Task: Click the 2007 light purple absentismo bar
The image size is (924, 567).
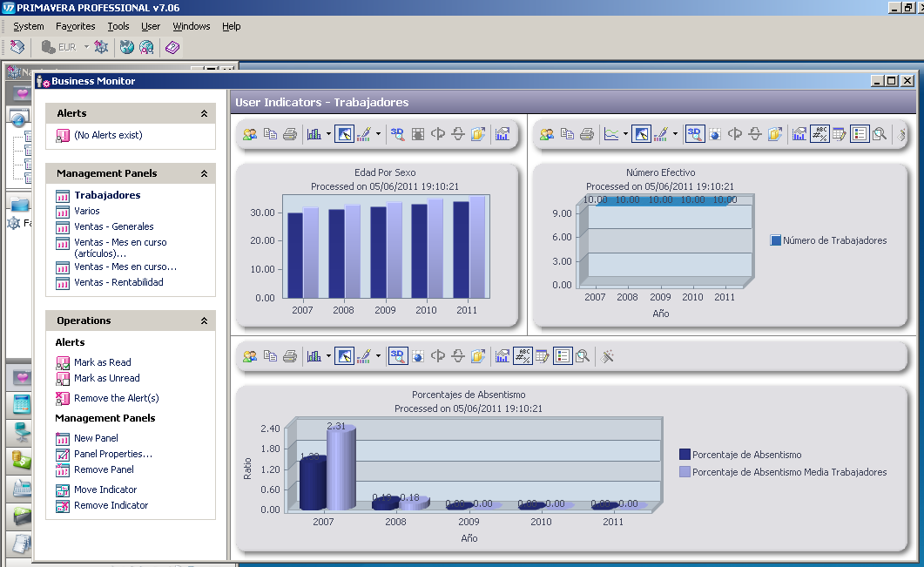Action: coord(341,469)
